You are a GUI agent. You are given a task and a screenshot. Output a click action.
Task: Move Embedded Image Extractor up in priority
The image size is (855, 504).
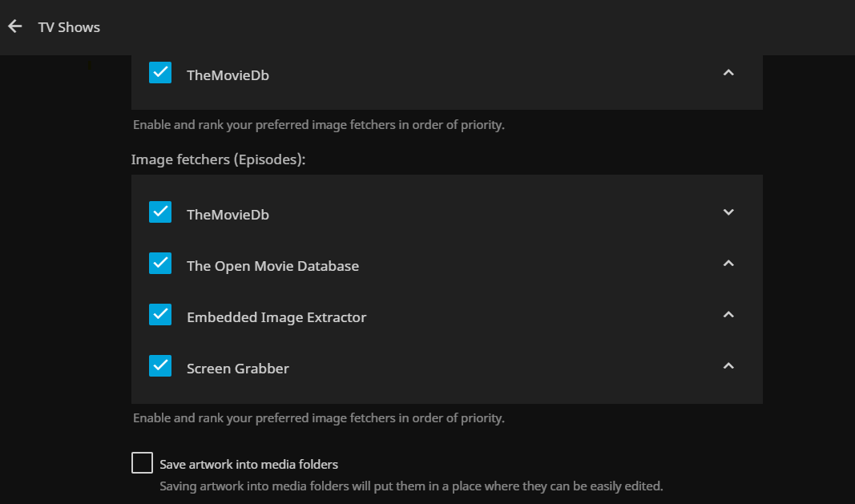coord(728,315)
